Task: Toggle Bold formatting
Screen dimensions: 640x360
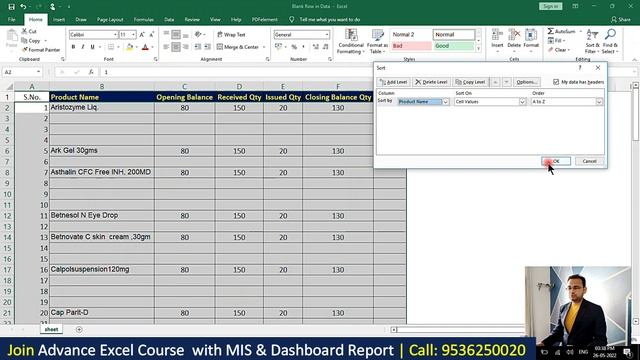Action: pos(73,47)
